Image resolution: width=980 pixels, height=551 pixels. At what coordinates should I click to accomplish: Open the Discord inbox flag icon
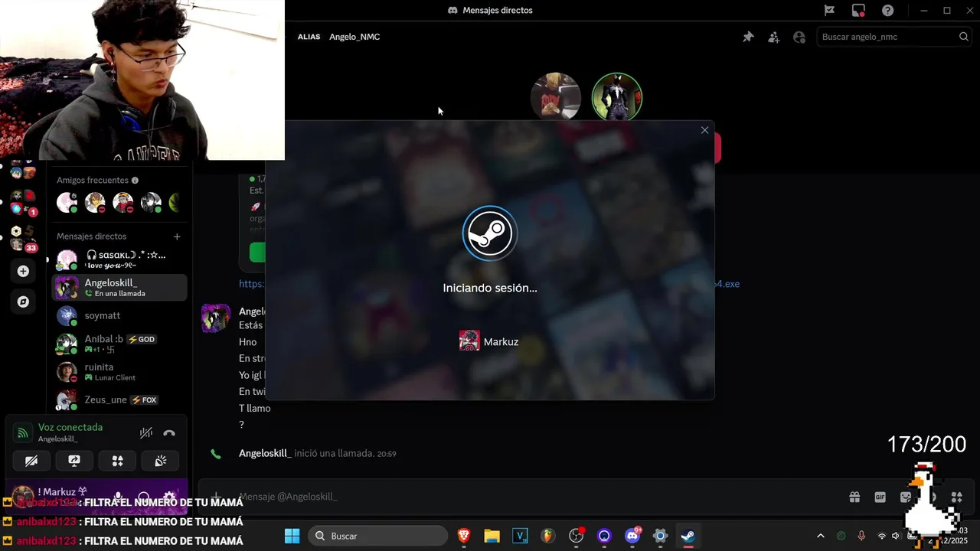829,11
